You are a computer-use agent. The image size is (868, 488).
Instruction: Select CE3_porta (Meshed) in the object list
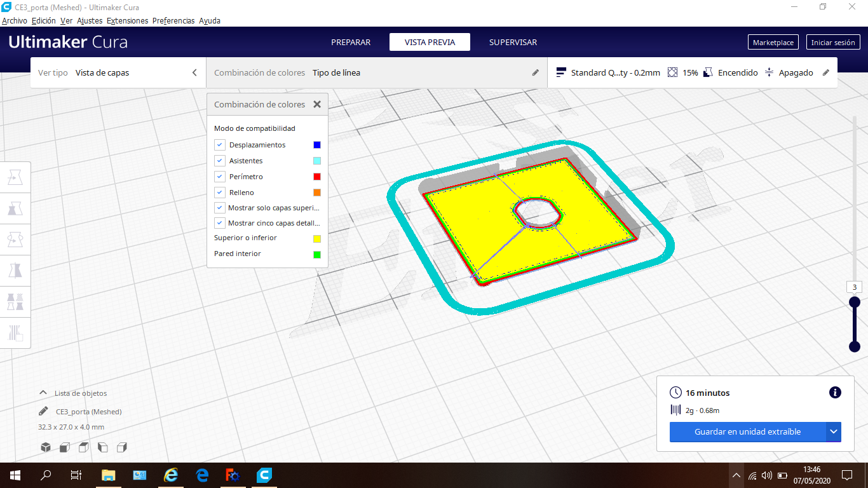pos(89,412)
